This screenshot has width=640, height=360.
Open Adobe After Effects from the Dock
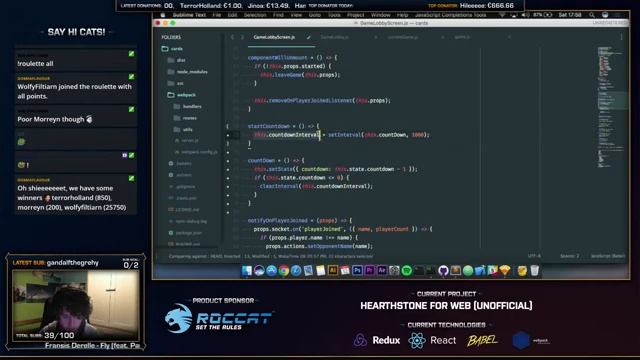tap(382, 271)
